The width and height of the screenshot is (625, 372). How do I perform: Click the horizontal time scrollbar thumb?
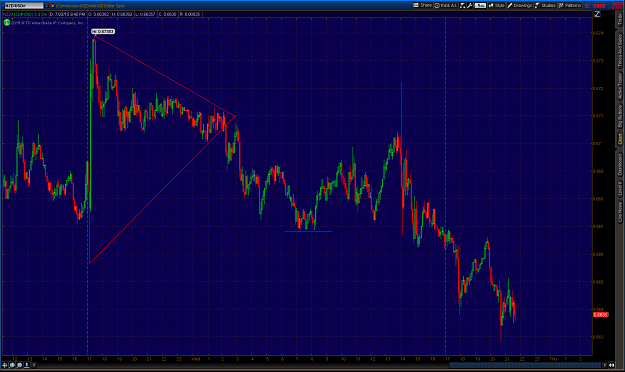click(x=525, y=365)
